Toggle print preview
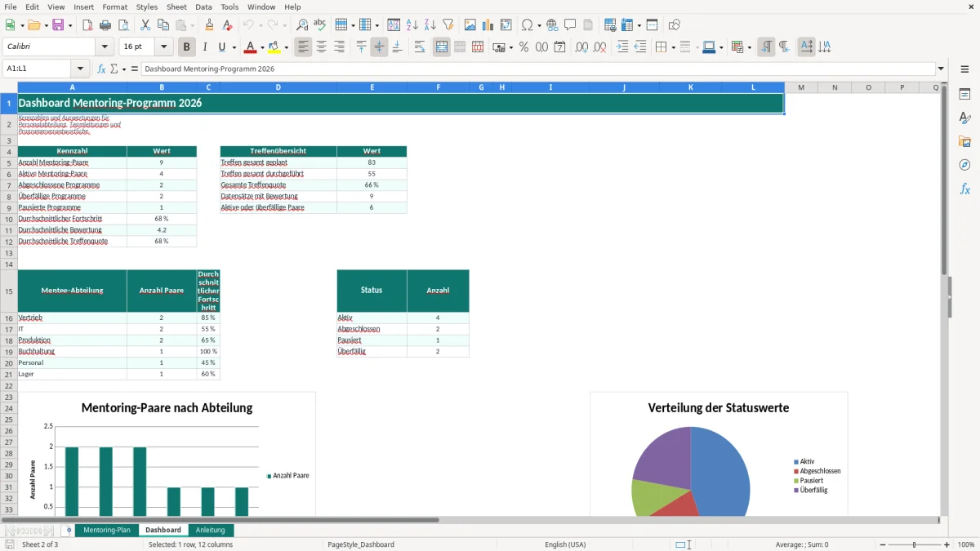980x551 pixels. pyautogui.click(x=123, y=25)
